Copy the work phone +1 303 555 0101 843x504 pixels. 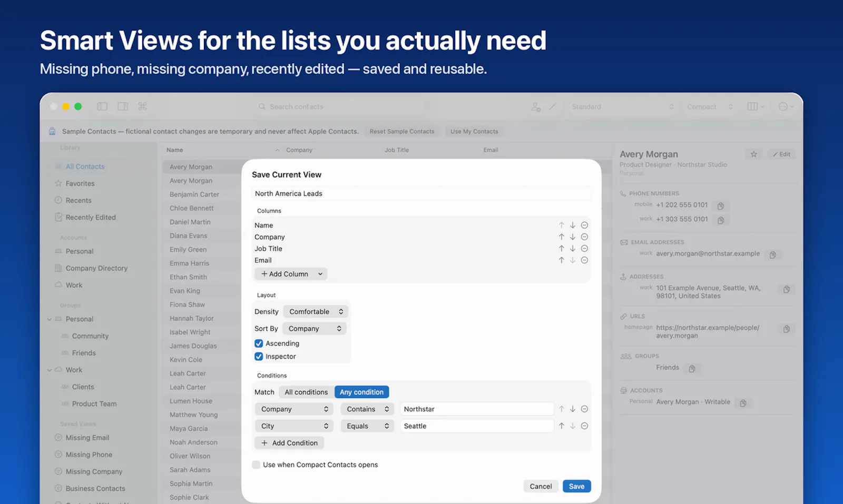(x=721, y=220)
